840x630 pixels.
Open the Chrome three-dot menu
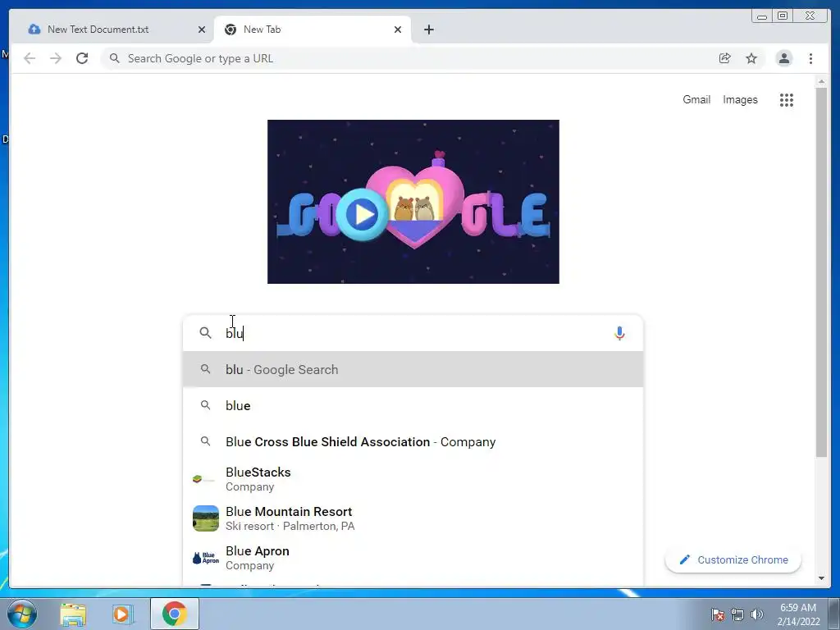point(810,58)
